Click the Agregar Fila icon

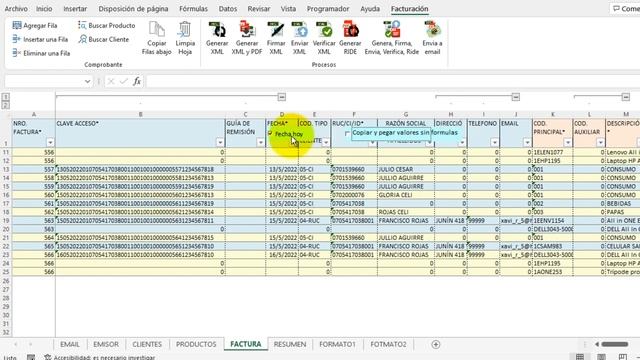coord(17,25)
